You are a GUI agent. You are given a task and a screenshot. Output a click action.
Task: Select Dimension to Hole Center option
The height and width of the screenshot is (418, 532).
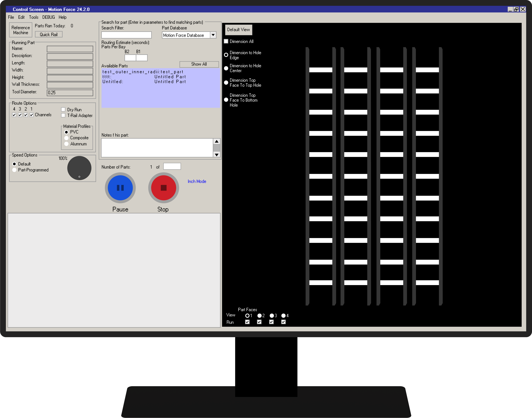pos(226,68)
